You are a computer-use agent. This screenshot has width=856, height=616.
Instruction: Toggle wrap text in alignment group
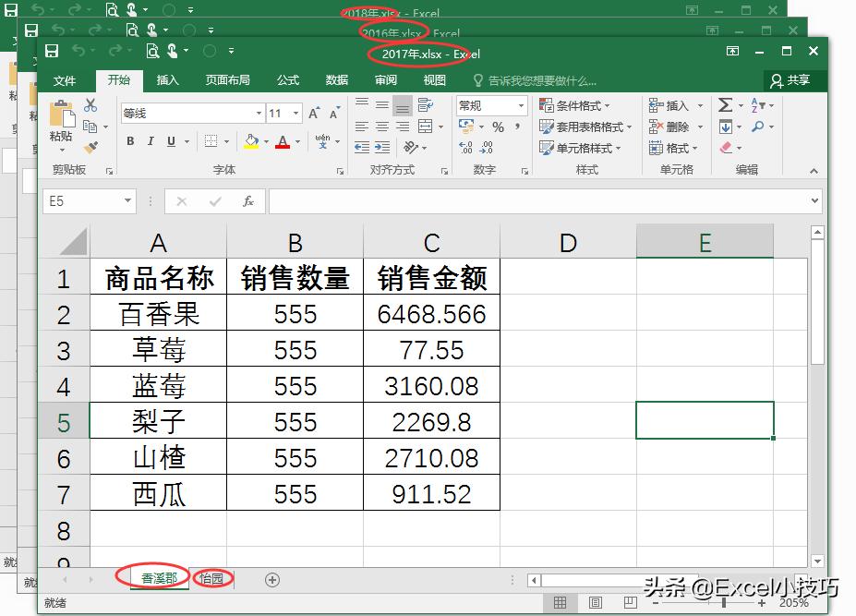click(x=424, y=103)
